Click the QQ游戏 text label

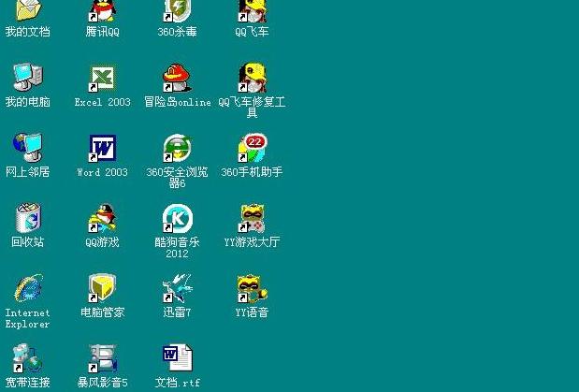pyautogui.click(x=103, y=242)
